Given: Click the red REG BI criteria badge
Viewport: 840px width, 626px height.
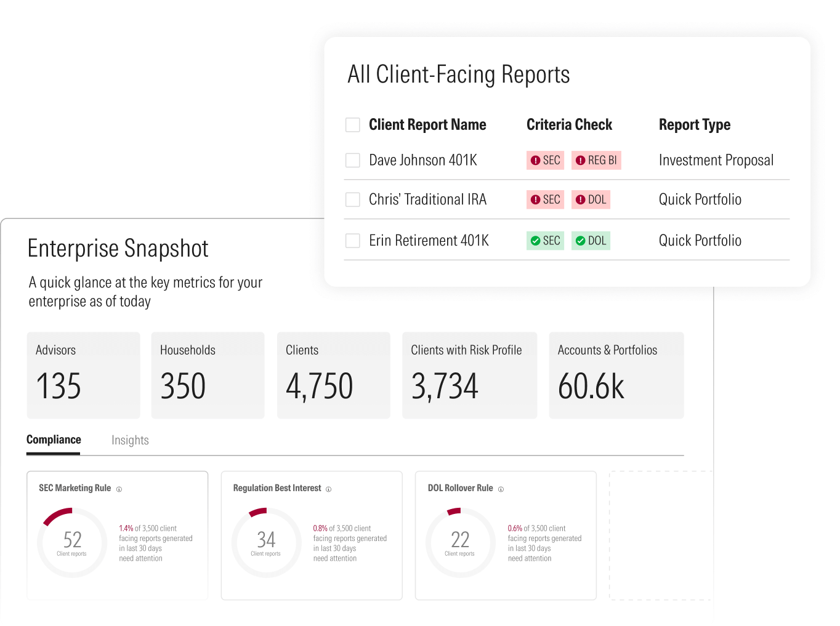Looking at the screenshot, I should 596,160.
